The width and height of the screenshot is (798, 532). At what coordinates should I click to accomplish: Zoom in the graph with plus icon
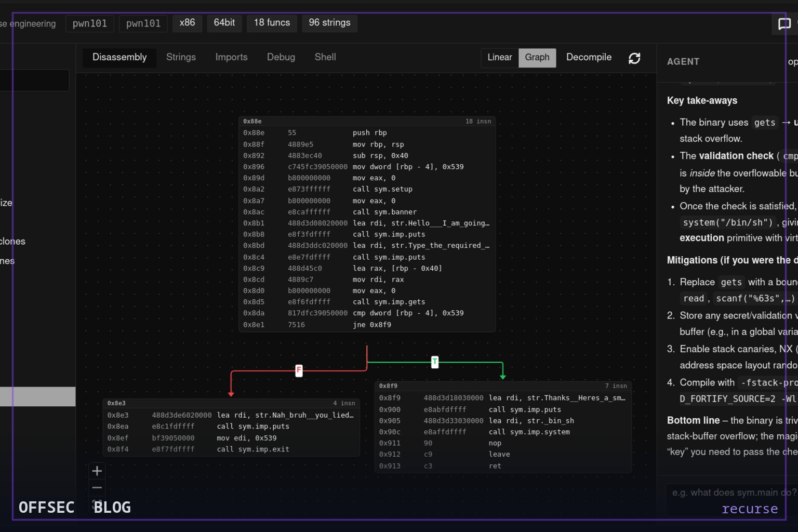(x=97, y=471)
